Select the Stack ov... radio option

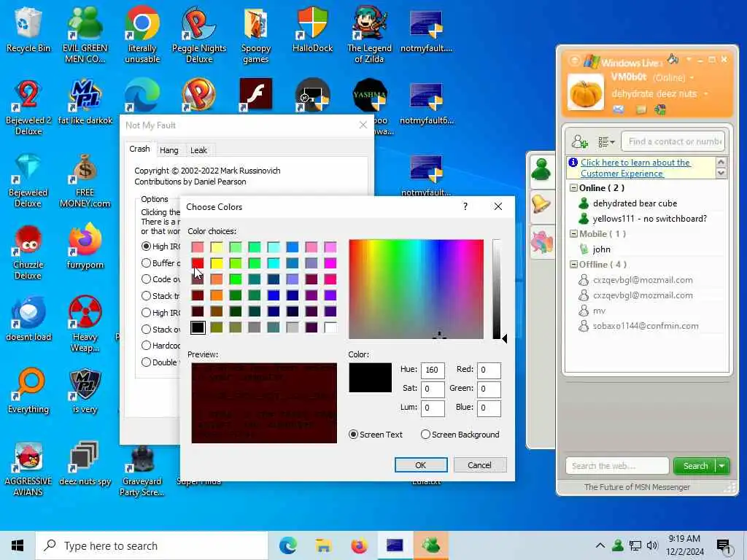coord(146,329)
